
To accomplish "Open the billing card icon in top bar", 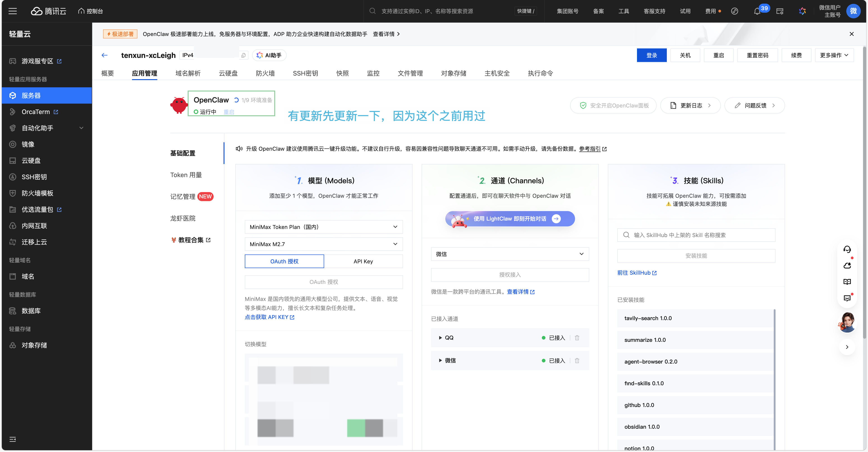I will 780,11.
